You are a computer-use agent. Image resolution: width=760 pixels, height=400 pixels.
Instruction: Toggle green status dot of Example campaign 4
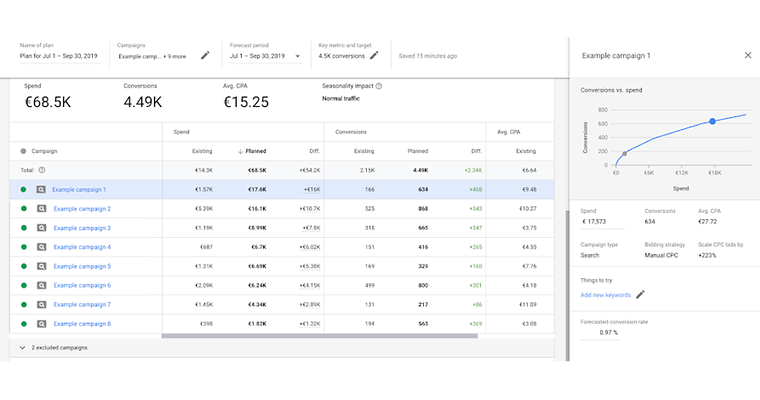point(23,247)
